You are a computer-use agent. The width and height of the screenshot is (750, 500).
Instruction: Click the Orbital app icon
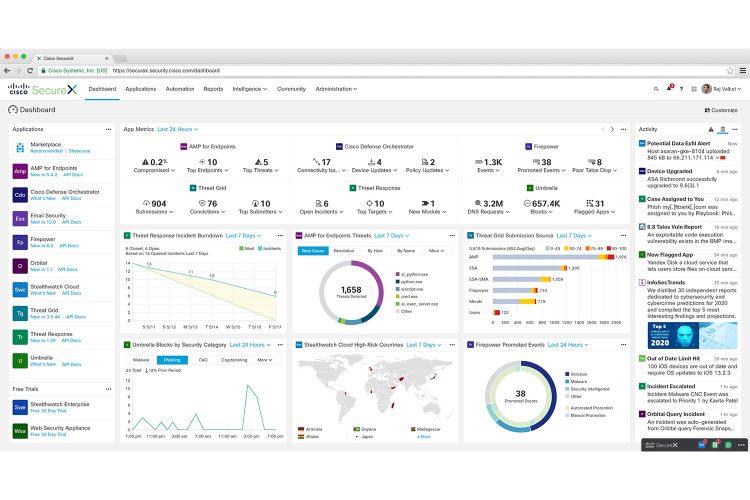[x=20, y=266]
